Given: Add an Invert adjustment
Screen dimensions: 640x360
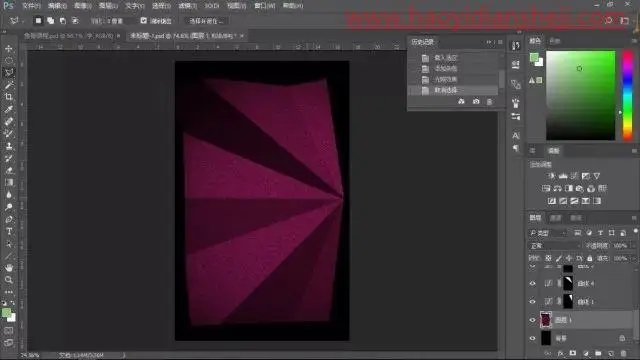Looking at the screenshot, I should click(552, 201).
